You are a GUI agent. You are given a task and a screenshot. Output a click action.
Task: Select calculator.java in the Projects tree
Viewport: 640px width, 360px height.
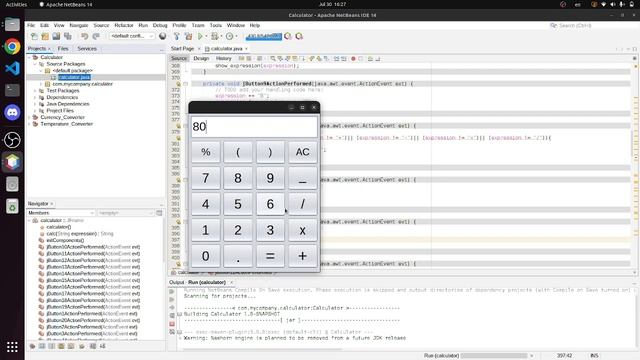(74, 77)
